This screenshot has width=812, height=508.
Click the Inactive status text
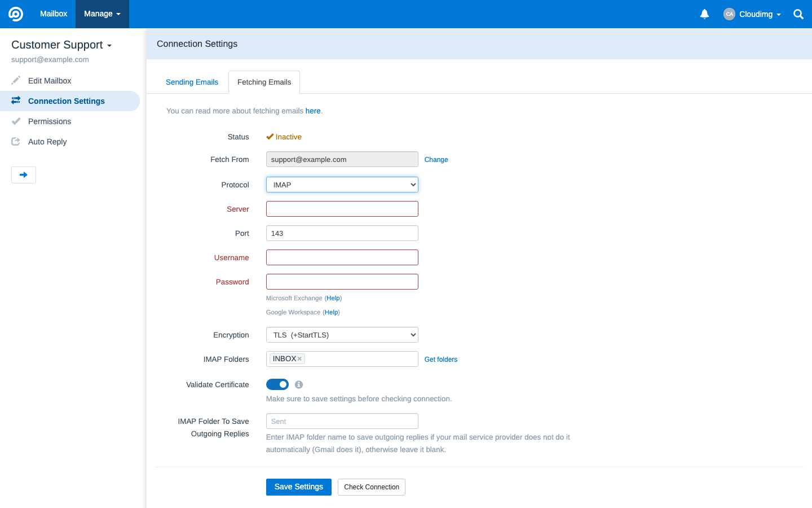(289, 137)
